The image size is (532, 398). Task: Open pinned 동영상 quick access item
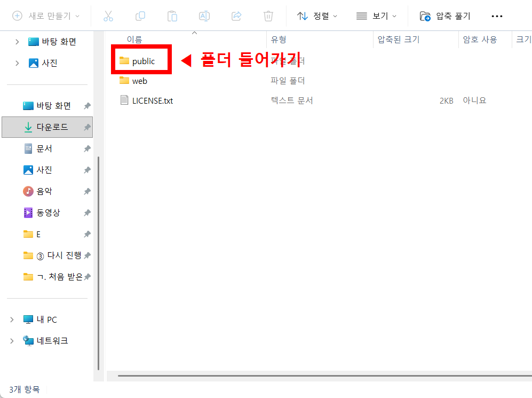point(42,213)
